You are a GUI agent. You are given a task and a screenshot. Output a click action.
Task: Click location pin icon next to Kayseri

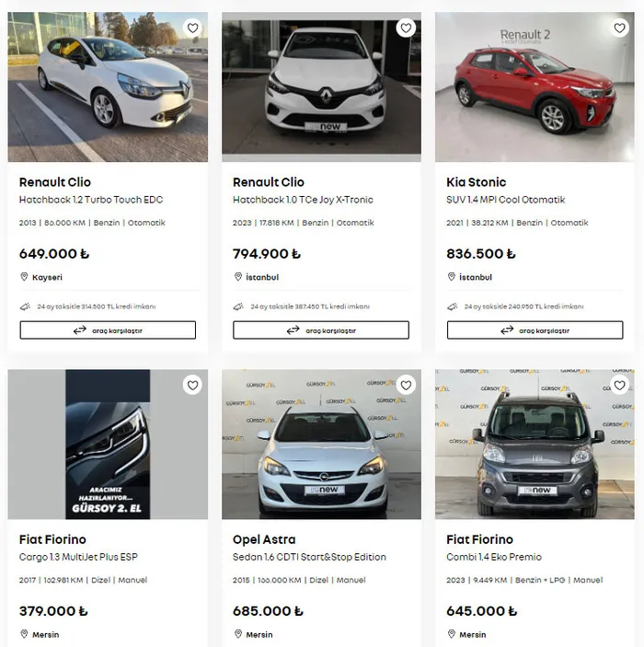24,277
